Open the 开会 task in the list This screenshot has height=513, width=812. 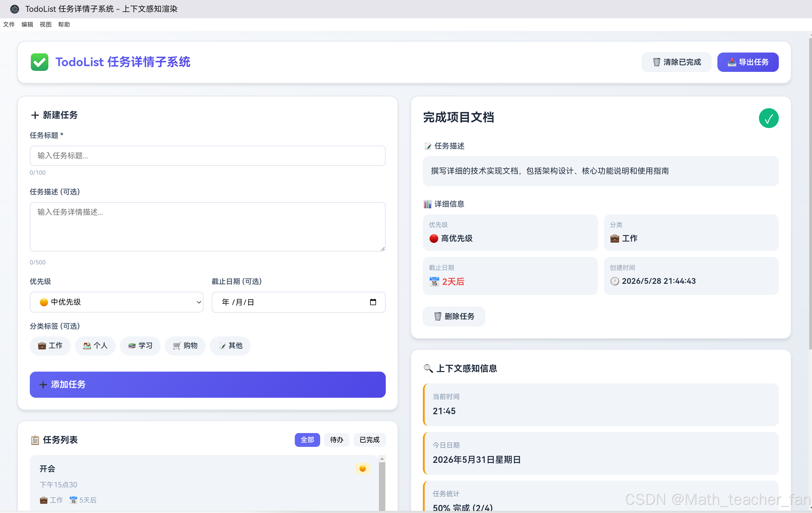tap(204, 483)
